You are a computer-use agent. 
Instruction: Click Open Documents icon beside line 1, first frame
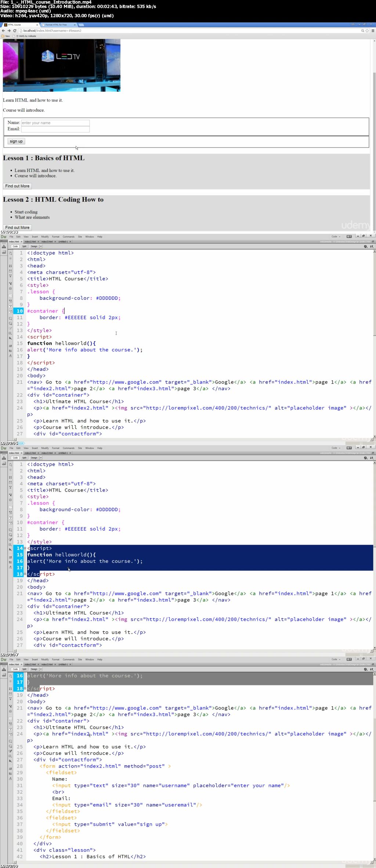click(10, 253)
